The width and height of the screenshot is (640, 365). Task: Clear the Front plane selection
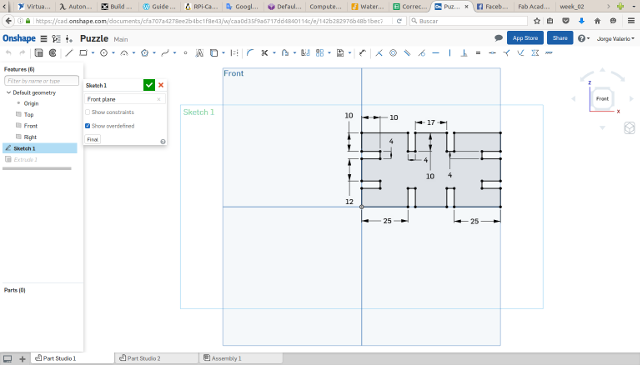pyautogui.click(x=159, y=99)
